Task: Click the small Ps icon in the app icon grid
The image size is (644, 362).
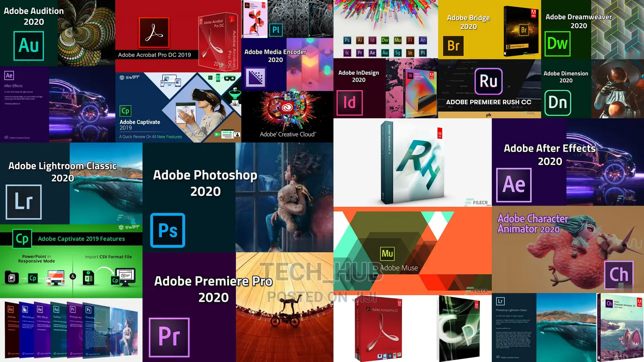Action: (347, 40)
